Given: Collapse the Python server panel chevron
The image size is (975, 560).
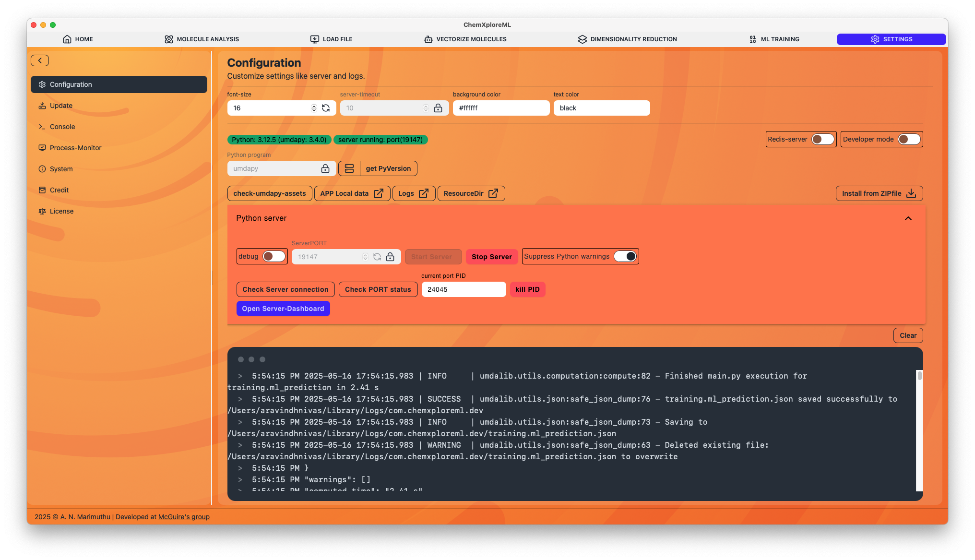Looking at the screenshot, I should pyautogui.click(x=908, y=218).
